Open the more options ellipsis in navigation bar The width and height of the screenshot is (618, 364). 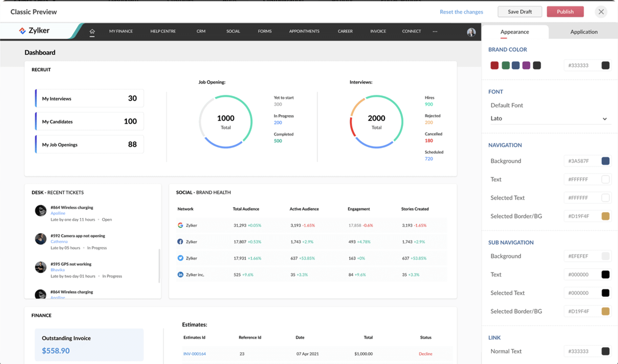(435, 31)
